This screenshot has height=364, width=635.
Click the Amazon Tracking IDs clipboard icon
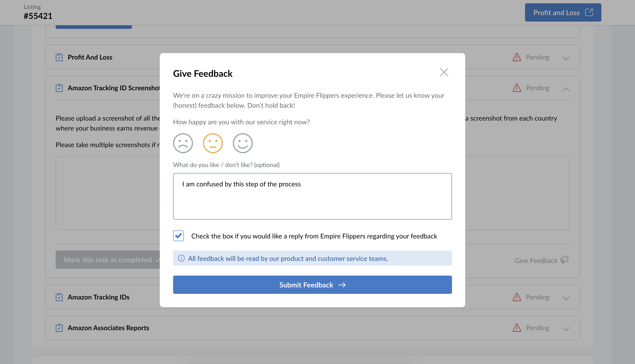59,297
